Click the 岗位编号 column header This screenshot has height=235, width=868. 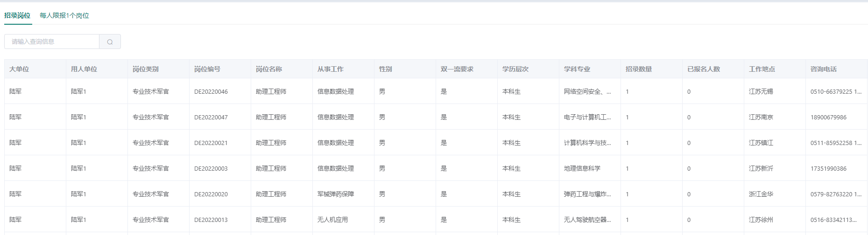(207, 69)
